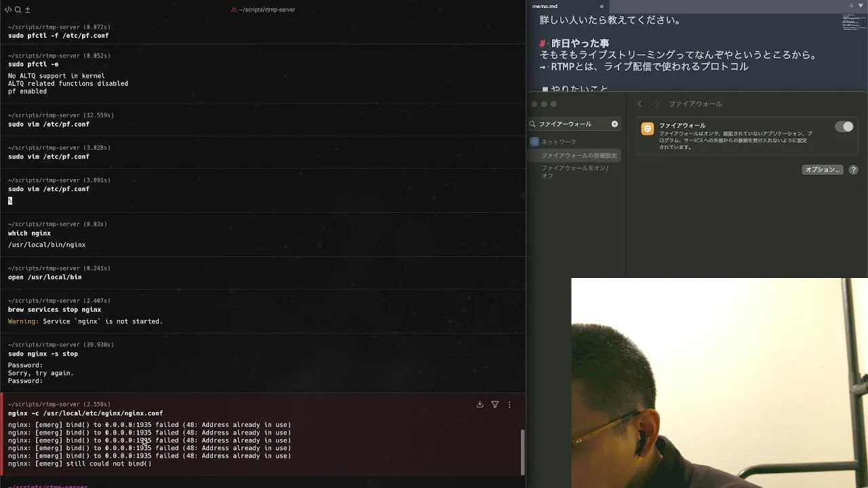This screenshot has width=868, height=488.
Task: Click the 昨日やった事 heading in memo.md
Action: pos(580,43)
